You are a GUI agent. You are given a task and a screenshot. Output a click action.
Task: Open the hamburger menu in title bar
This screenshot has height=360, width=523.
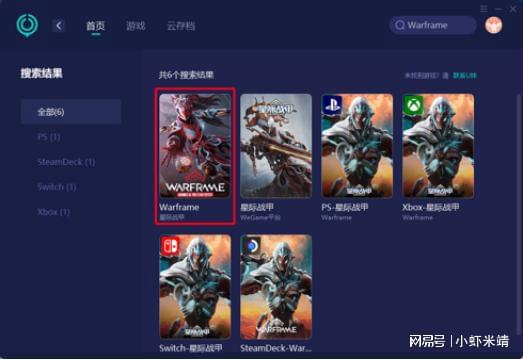484,9
